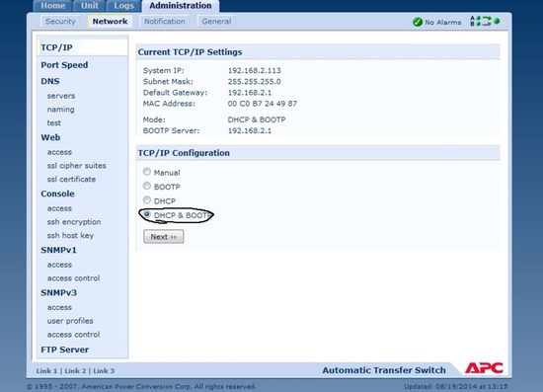Open ssl cipher suites under Web
543x392 pixels.
[77, 166]
